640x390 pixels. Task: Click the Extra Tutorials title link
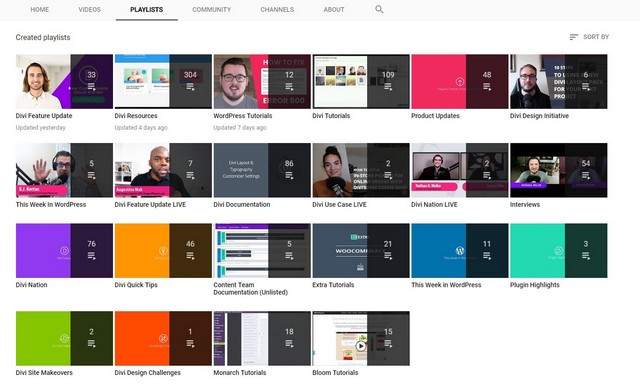coord(333,285)
